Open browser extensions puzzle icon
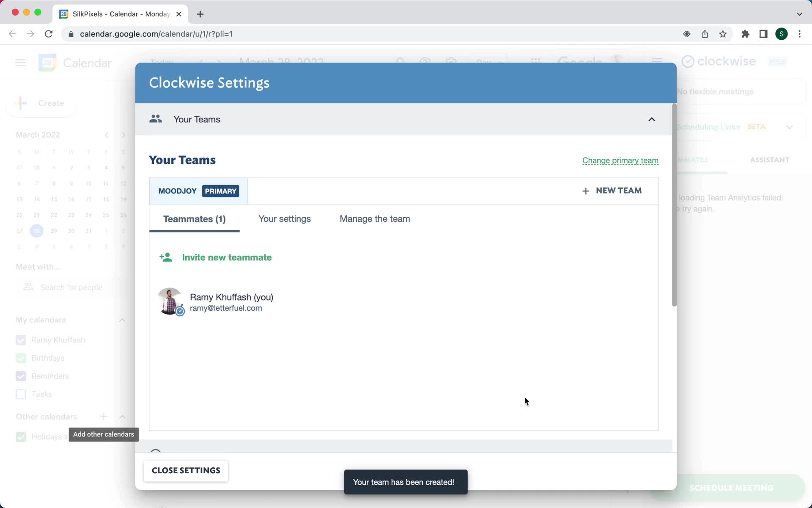The height and width of the screenshot is (508, 812). tap(745, 34)
